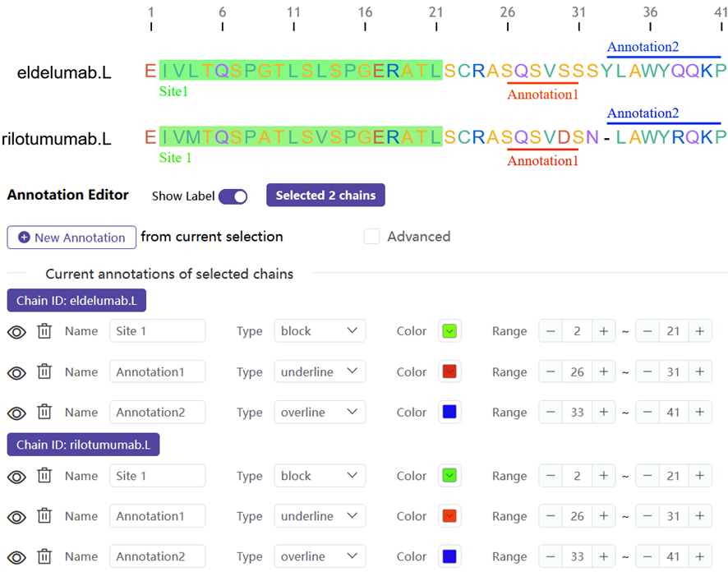Hide eldelumab.L Annotation2 using eye icon
The image size is (728, 572).
(16, 413)
